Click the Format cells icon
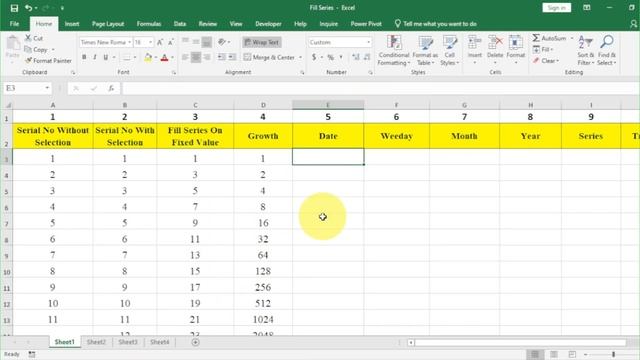 516,42
